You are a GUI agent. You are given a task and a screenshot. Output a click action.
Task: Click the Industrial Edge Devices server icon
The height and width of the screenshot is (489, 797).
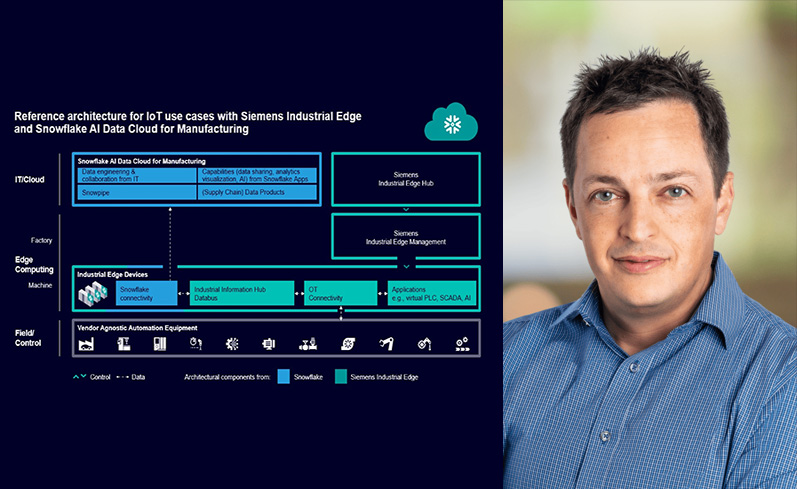93,293
